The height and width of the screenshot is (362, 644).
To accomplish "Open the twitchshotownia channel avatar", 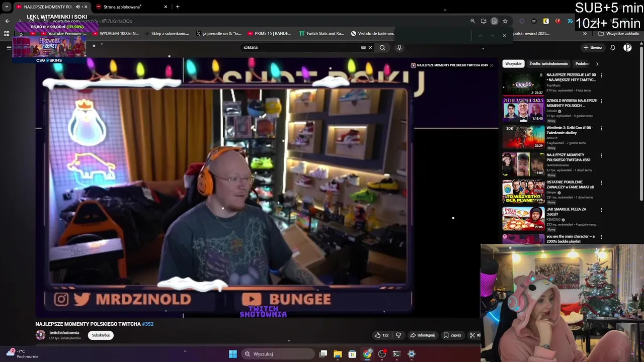I will click(40, 335).
